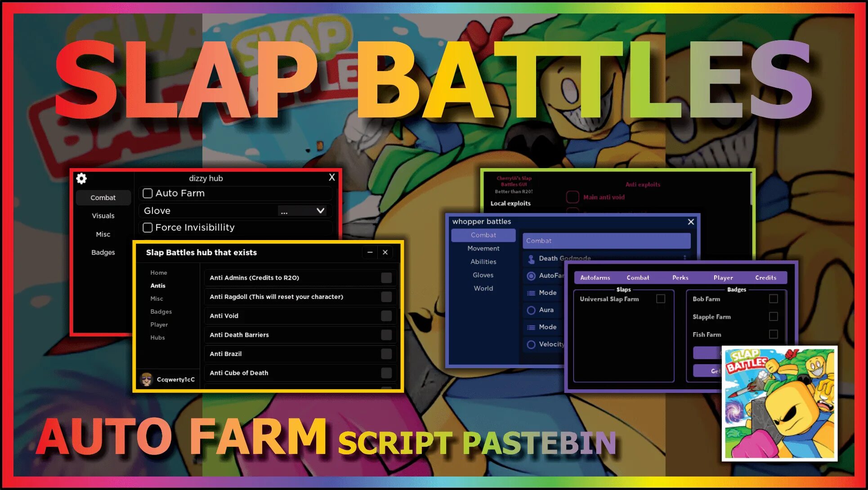Close the dizzy hub panel

point(332,178)
